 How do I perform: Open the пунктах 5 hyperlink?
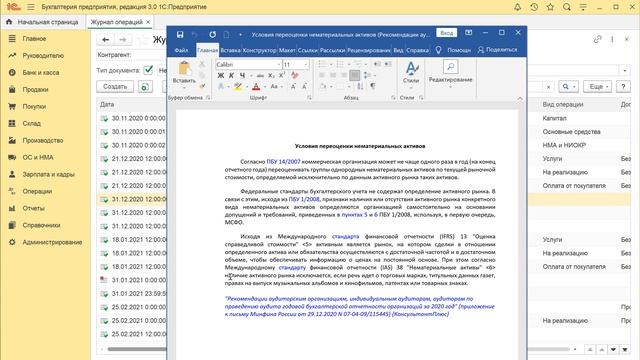click(x=354, y=214)
